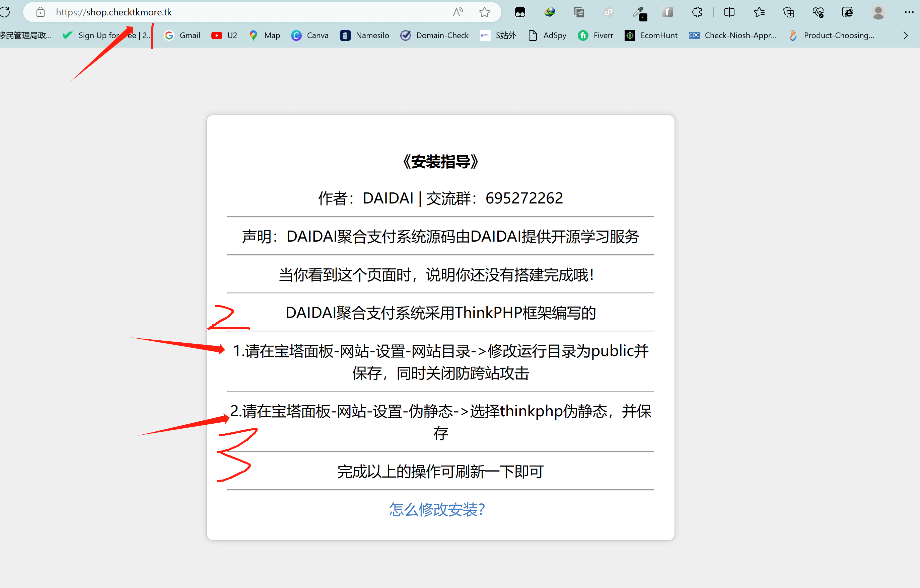Open the EcomHunt bookmark
Screen dimensions: 920x588
point(651,35)
